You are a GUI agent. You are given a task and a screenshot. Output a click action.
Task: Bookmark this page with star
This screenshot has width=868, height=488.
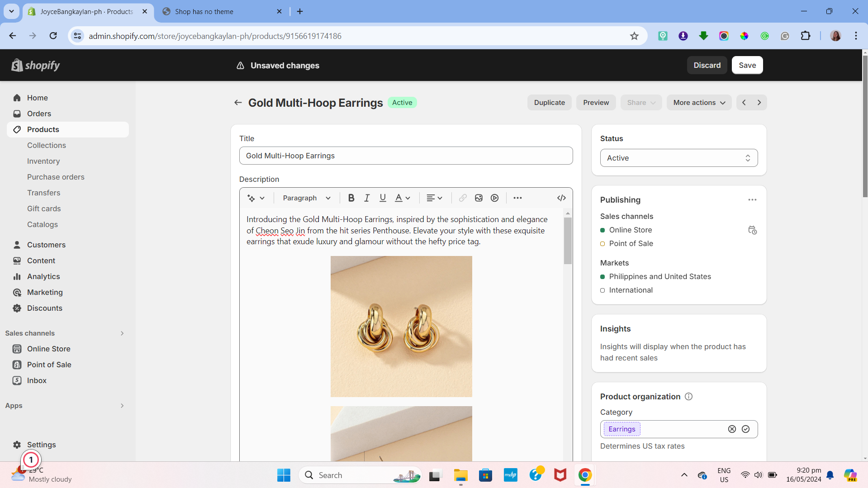[634, 36]
